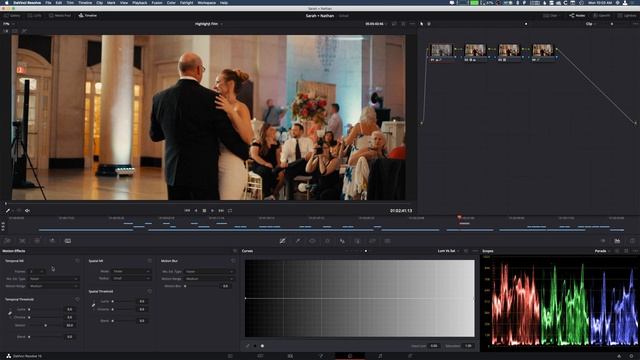
Task: Open the Fusion menu
Action: click(157, 2)
